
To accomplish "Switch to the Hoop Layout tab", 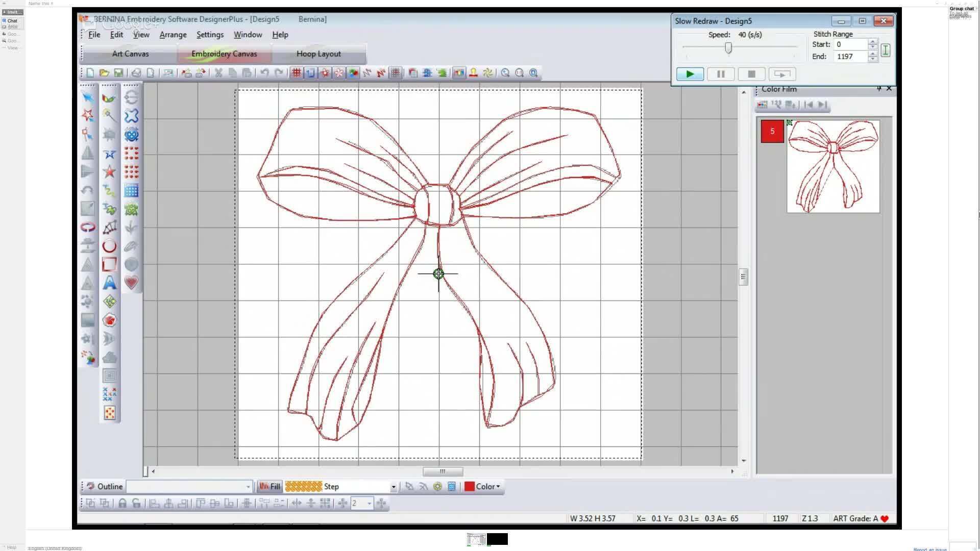I will point(318,54).
